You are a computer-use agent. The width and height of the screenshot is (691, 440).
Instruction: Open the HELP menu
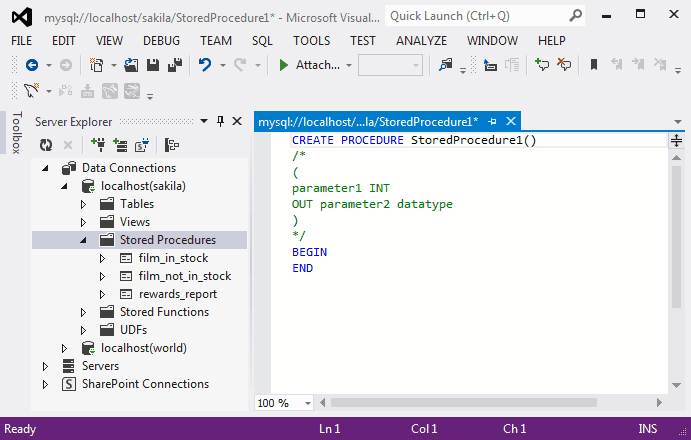(x=552, y=41)
